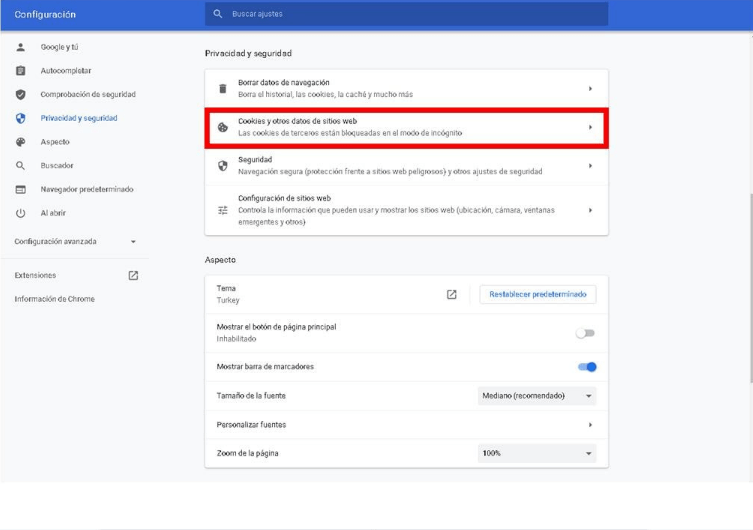Click the palette icon beside Aspecto
753x530 pixels.
[20, 142]
